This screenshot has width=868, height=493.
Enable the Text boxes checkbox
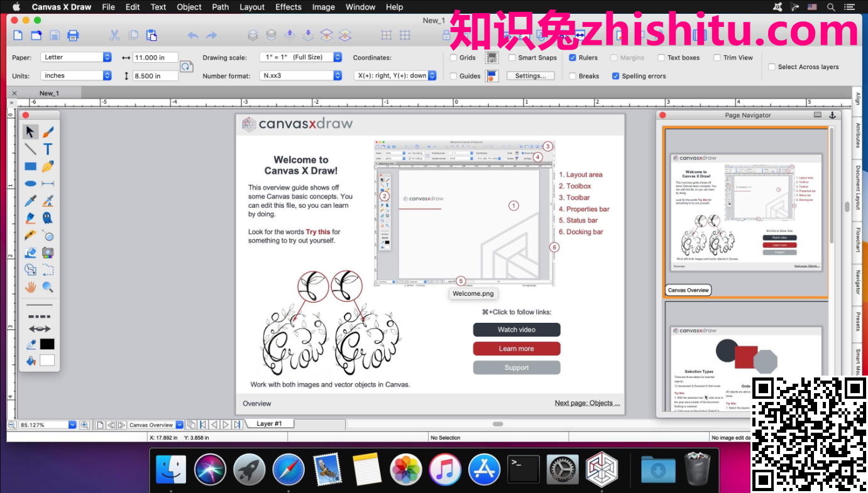[x=661, y=58]
